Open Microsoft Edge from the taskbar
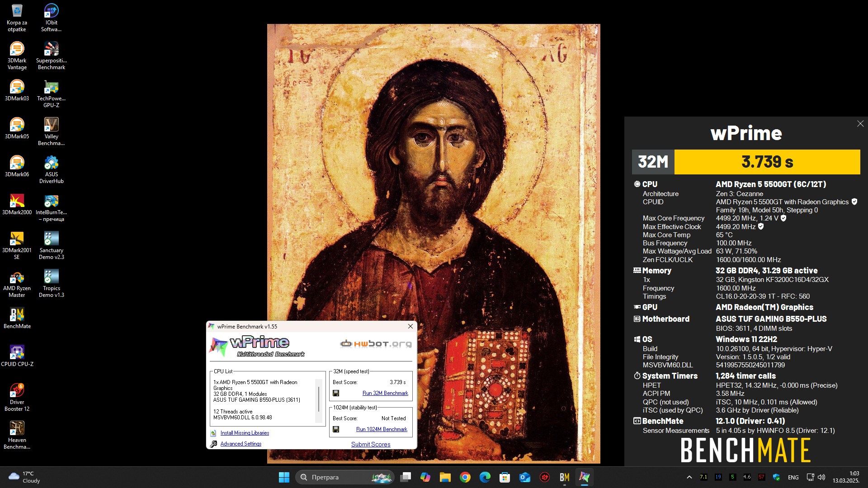The width and height of the screenshot is (868, 488). (x=485, y=477)
